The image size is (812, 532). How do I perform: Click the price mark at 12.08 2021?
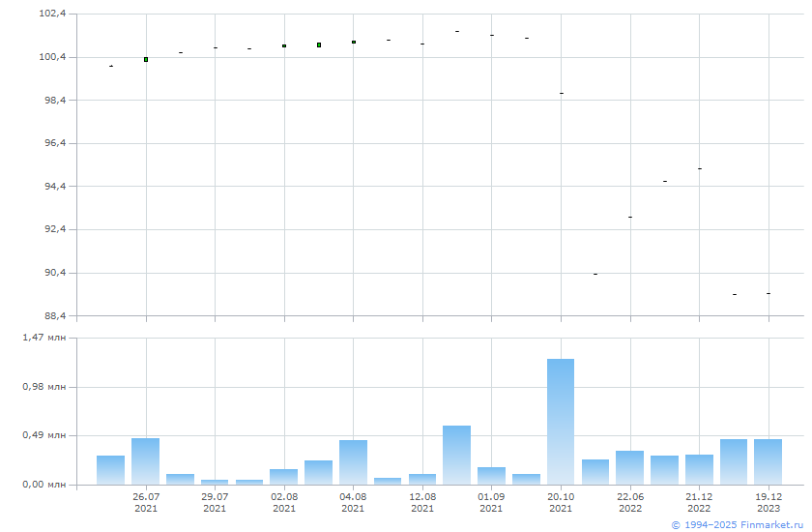point(422,44)
